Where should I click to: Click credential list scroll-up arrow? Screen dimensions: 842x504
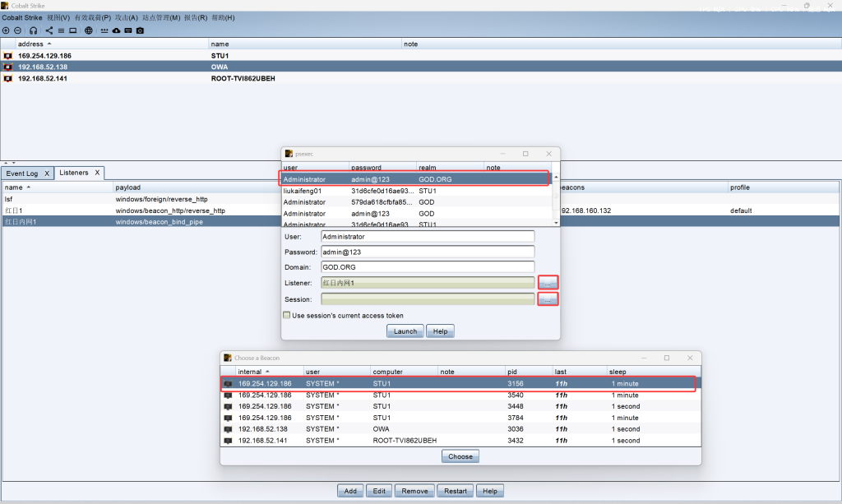[556, 177]
